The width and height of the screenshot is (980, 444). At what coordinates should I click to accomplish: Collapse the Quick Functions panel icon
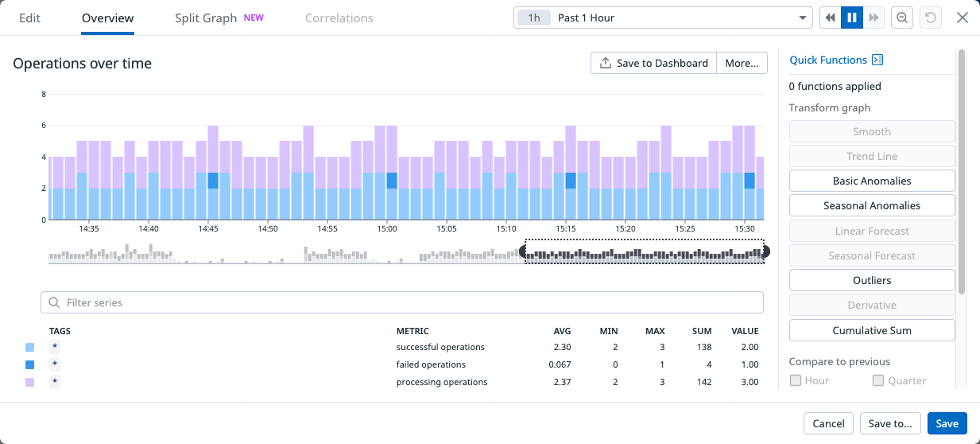877,60
